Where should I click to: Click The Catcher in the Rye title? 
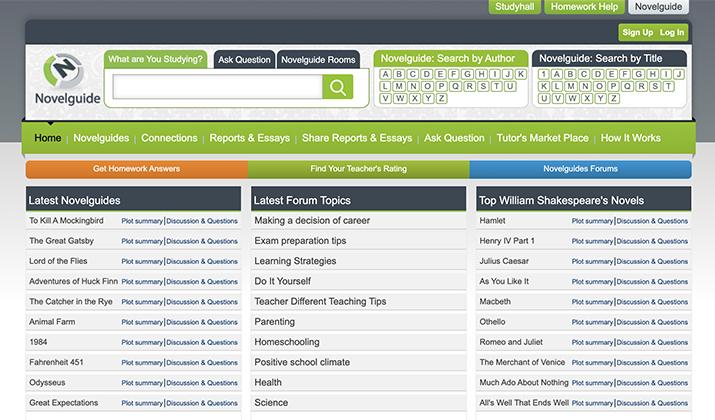click(71, 301)
